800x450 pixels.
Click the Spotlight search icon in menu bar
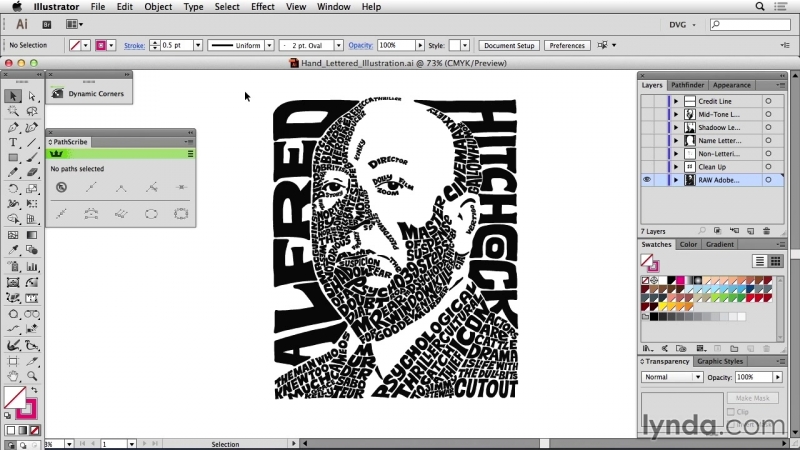[760, 7]
